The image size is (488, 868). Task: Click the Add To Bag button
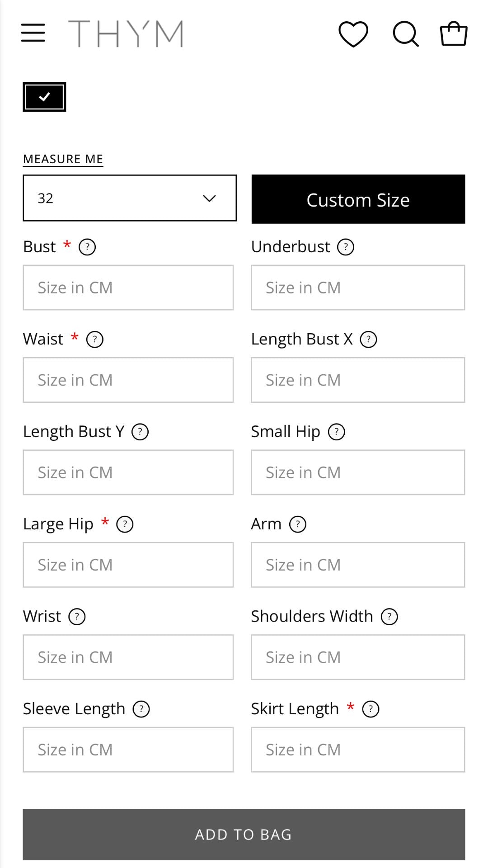[244, 834]
